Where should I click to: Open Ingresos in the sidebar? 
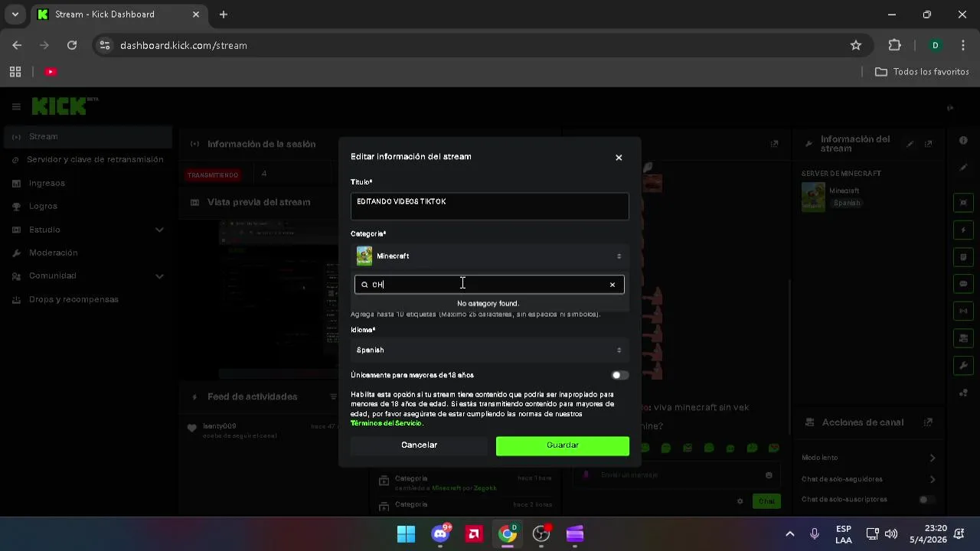click(x=87, y=183)
